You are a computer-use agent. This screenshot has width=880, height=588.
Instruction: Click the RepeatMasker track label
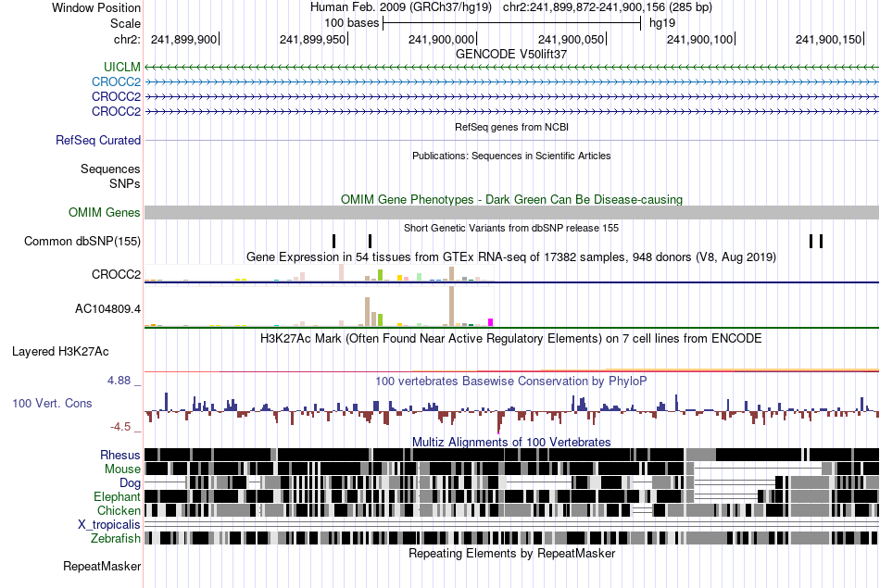pos(102,567)
